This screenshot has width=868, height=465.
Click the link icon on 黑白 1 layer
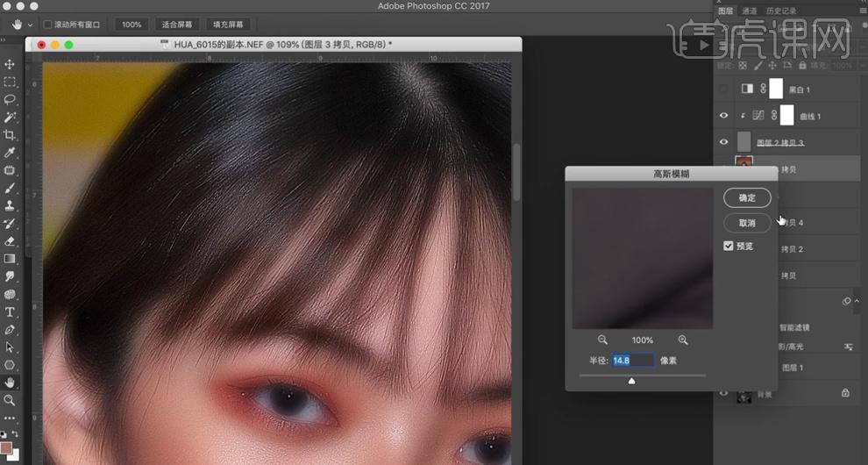(763, 89)
